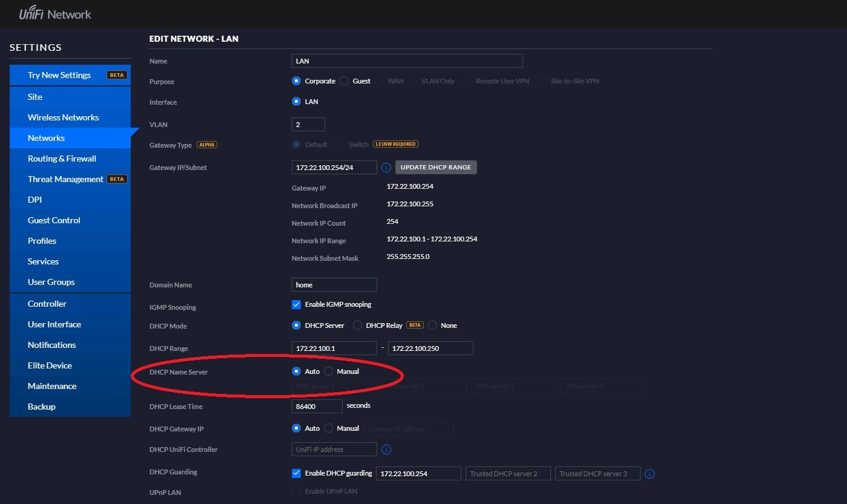The image size is (847, 504).
Task: Open the Maintenance settings page
Action: click(52, 386)
